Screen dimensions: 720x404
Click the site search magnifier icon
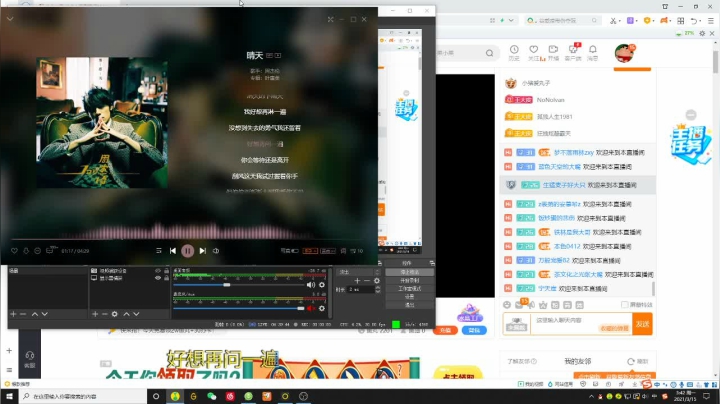(489, 53)
